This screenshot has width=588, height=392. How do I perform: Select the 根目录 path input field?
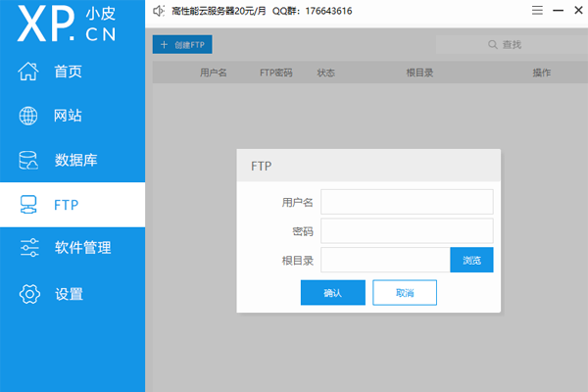pos(385,260)
